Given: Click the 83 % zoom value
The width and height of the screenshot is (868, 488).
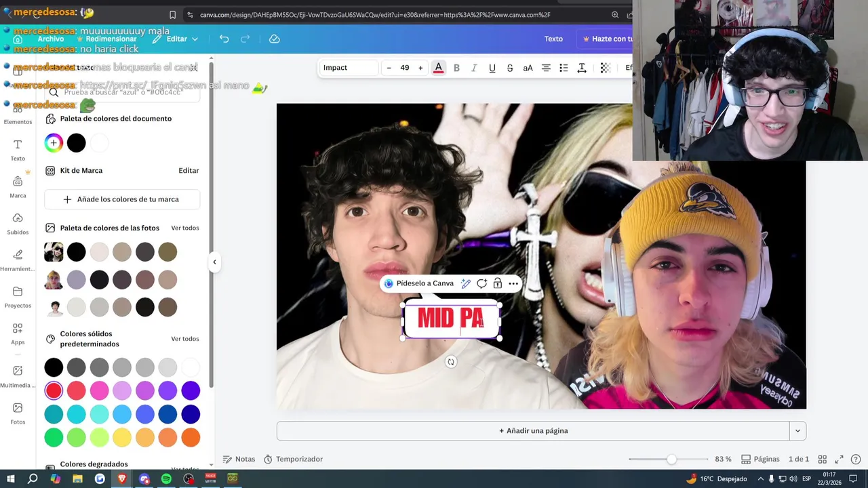Looking at the screenshot, I should pos(723,460).
